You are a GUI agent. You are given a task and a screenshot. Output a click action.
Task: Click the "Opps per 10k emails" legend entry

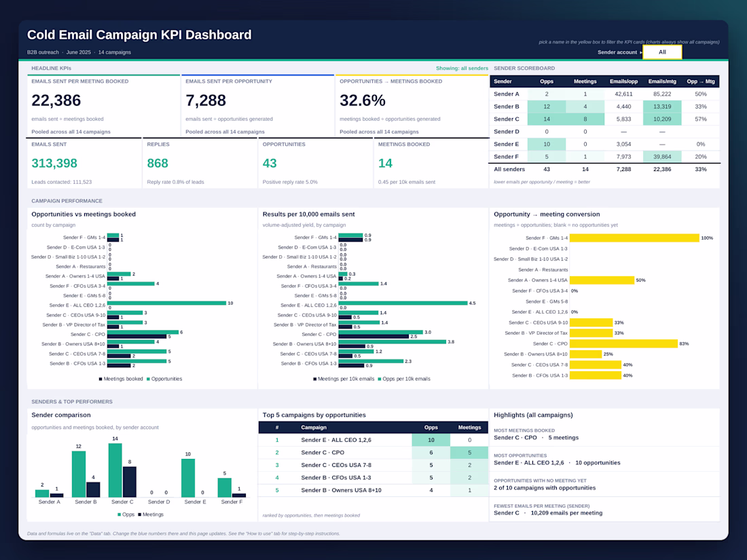(x=404, y=379)
